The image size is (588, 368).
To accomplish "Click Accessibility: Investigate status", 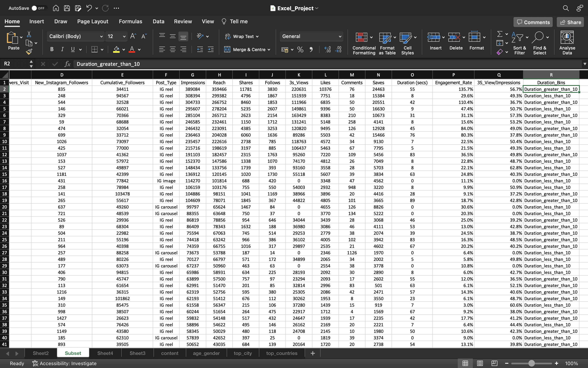I will (64, 363).
